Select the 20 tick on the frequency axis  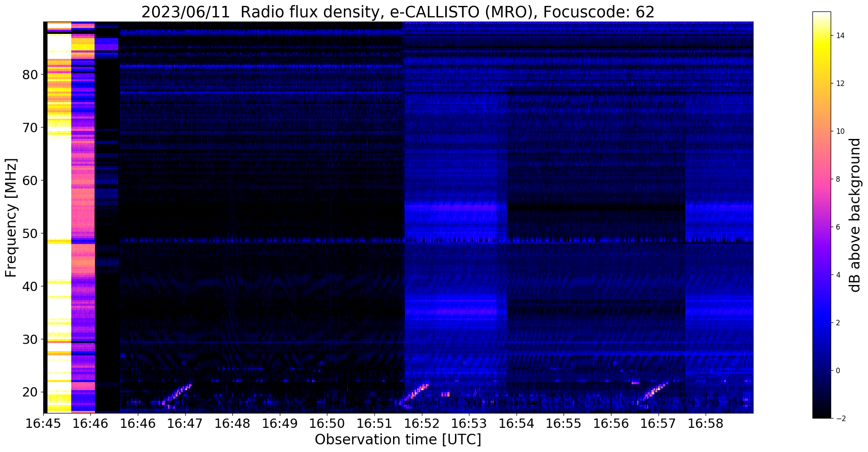pos(31,392)
